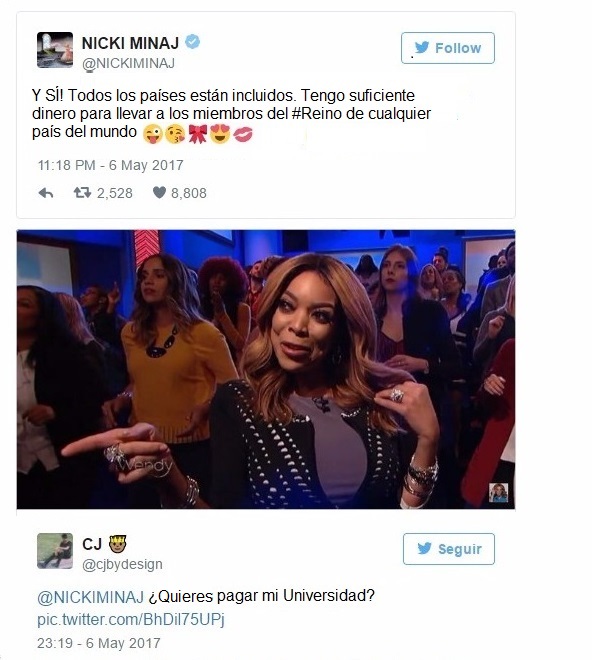Click Seguir to follow CJ
The image size is (612, 660).
[449, 549]
